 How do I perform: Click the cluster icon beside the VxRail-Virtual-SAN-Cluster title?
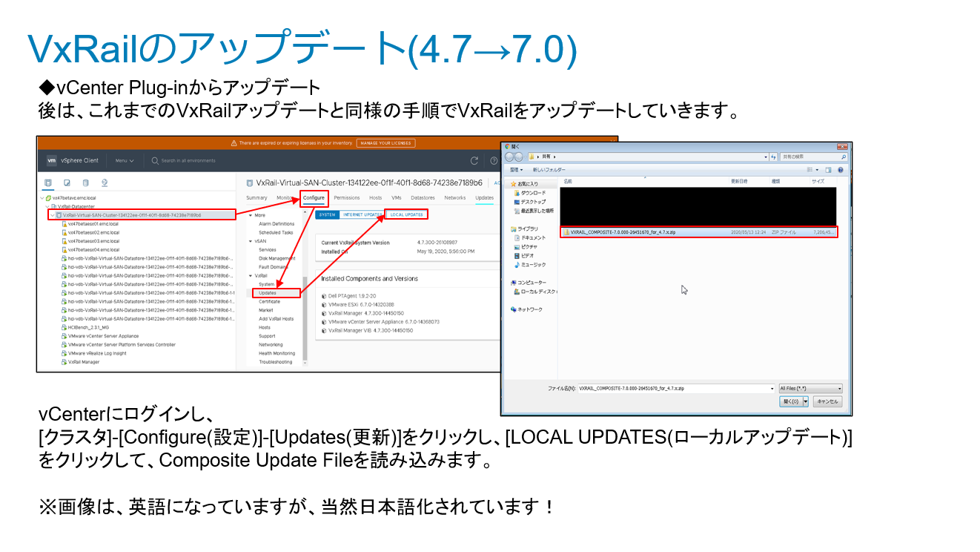(x=250, y=183)
